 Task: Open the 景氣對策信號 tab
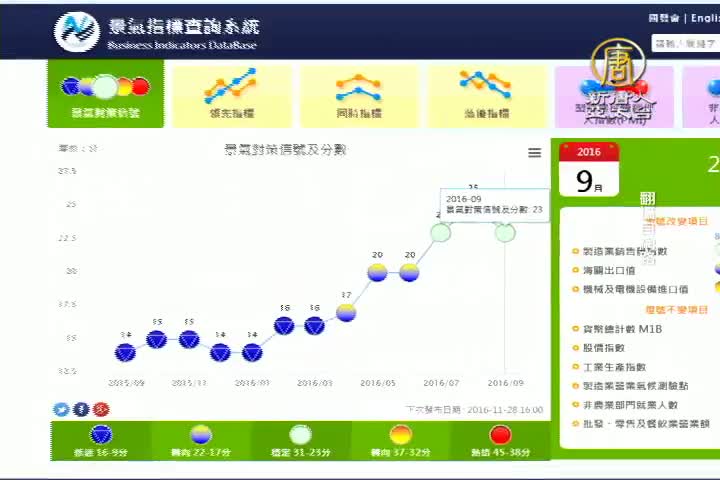point(105,95)
